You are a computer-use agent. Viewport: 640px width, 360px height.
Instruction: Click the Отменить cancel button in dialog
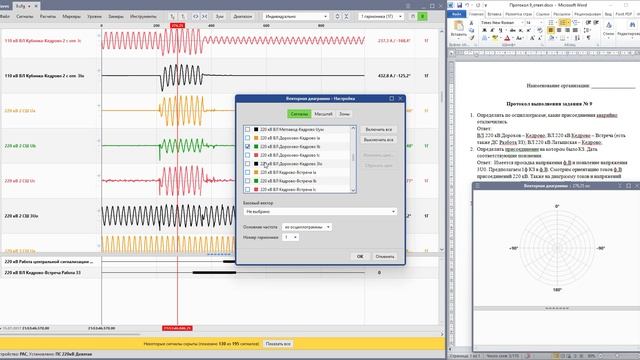point(385,256)
